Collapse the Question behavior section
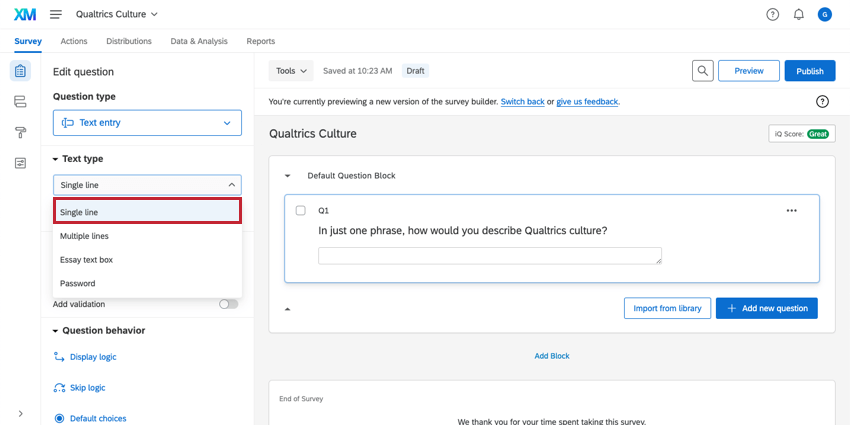The width and height of the screenshot is (850, 425). (55, 331)
